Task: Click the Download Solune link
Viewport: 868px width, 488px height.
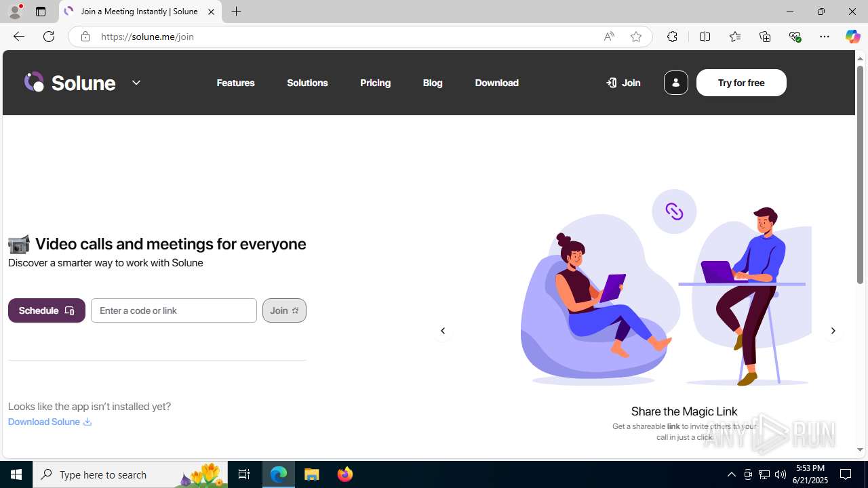Action: tap(50, 422)
